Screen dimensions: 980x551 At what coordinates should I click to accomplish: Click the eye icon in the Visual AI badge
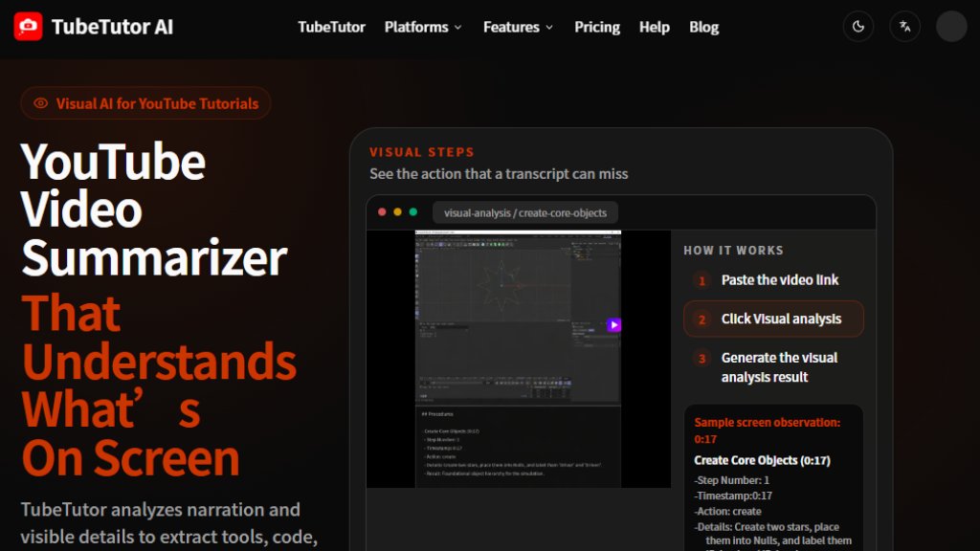click(x=40, y=103)
